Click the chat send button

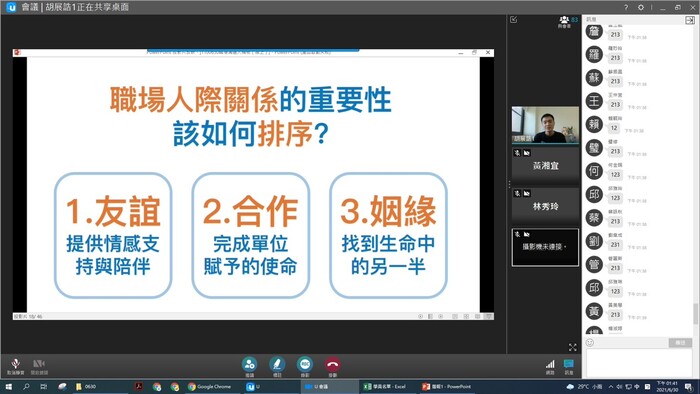680,342
